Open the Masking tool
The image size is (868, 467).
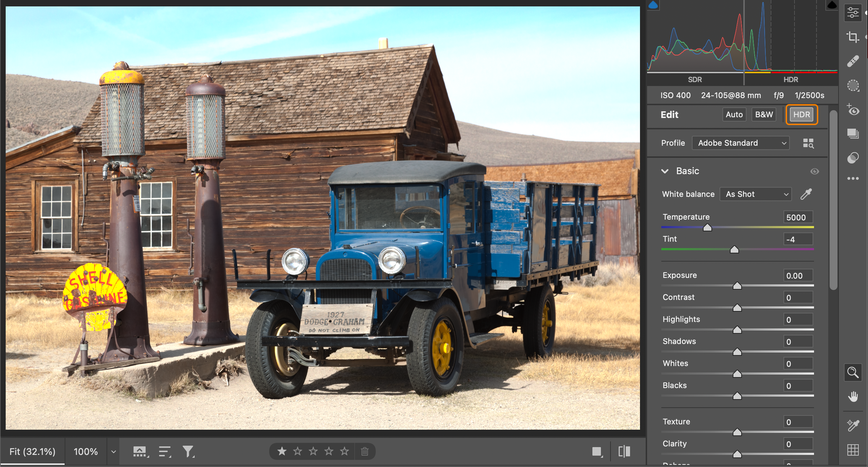(853, 85)
